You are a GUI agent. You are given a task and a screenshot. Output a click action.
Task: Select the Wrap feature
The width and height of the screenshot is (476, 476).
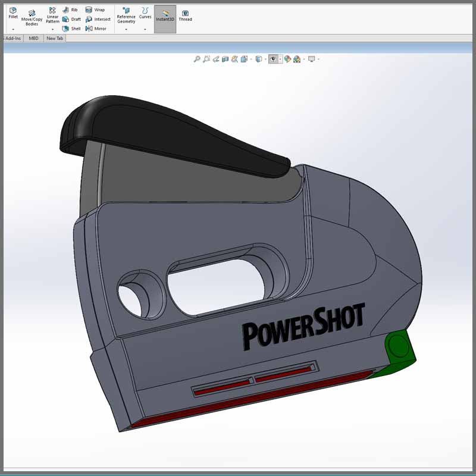tap(95, 10)
